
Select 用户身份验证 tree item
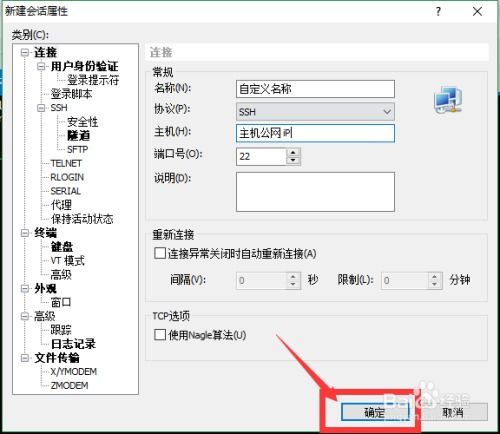tap(84, 66)
